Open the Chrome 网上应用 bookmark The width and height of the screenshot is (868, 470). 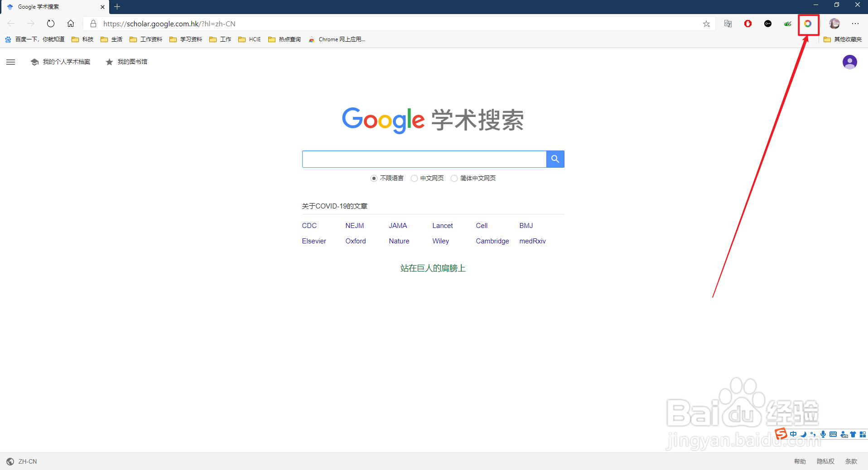click(x=337, y=39)
